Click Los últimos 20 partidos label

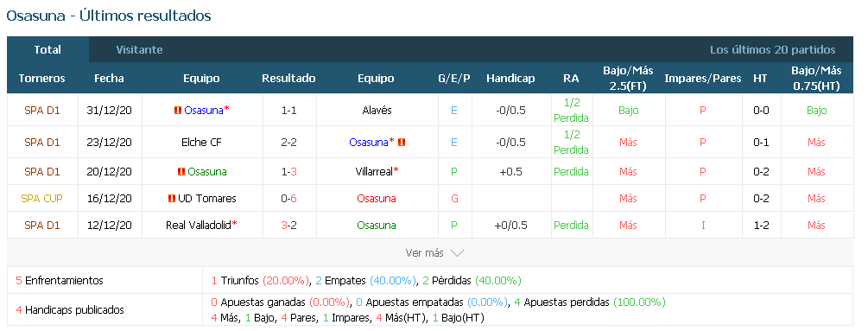[773, 49]
